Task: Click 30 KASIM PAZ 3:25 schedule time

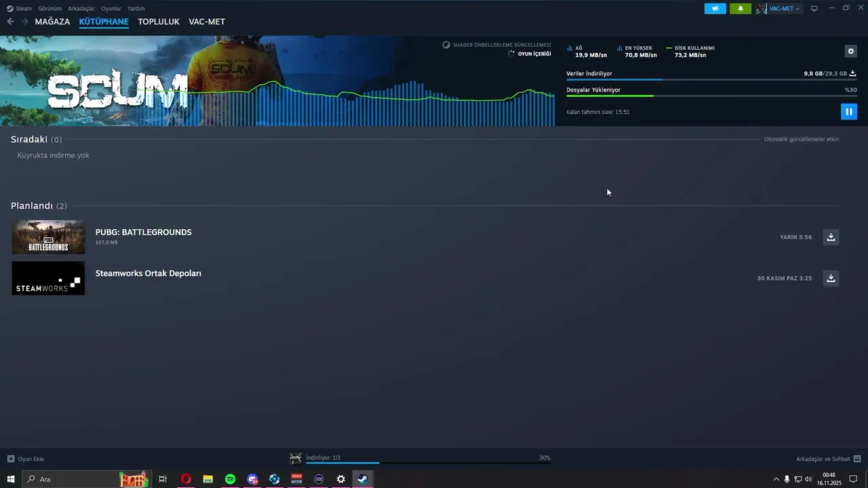Action: click(x=785, y=278)
